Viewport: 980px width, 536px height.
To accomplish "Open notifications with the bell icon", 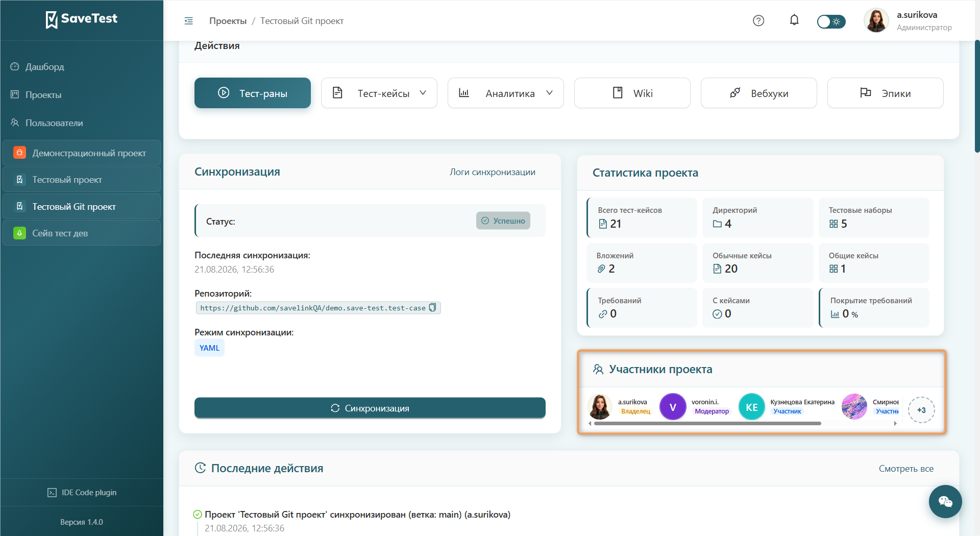I will pos(794,20).
